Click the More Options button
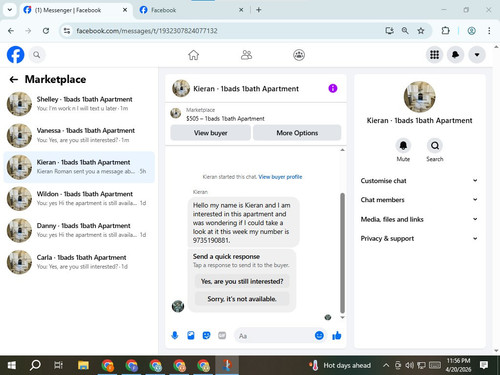The width and height of the screenshot is (500, 375). 297,133
